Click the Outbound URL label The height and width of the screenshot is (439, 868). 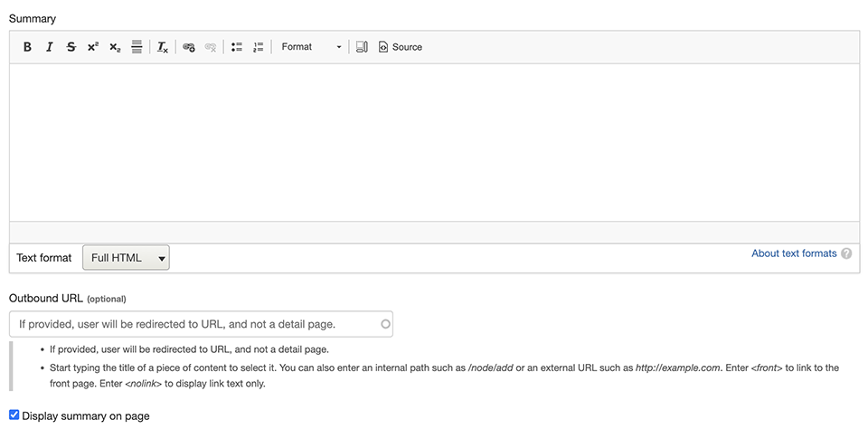(x=46, y=298)
